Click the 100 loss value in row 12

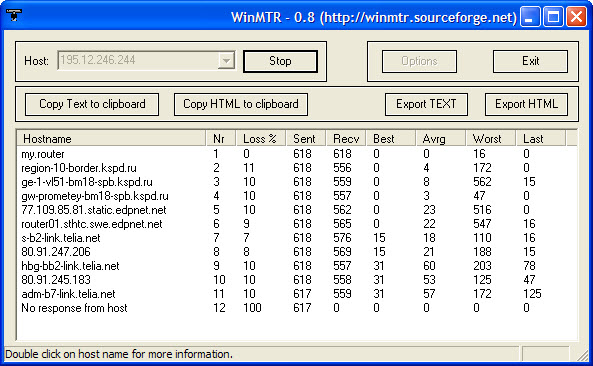(252, 308)
